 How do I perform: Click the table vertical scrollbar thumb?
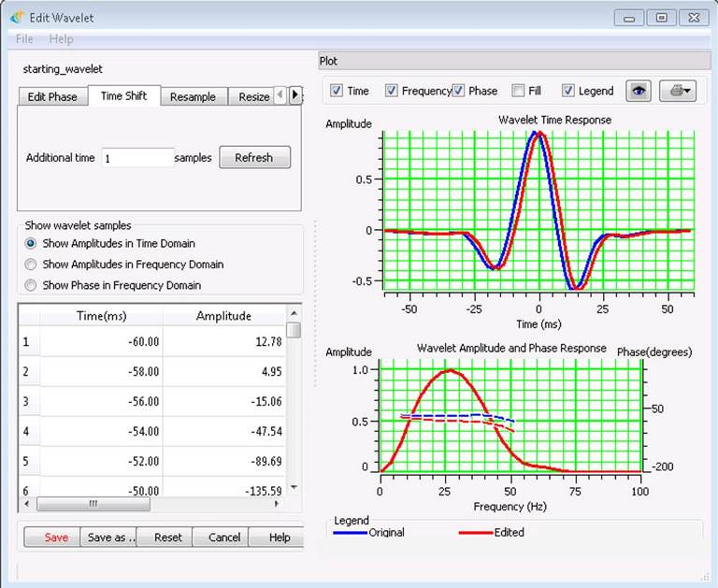pos(294,330)
